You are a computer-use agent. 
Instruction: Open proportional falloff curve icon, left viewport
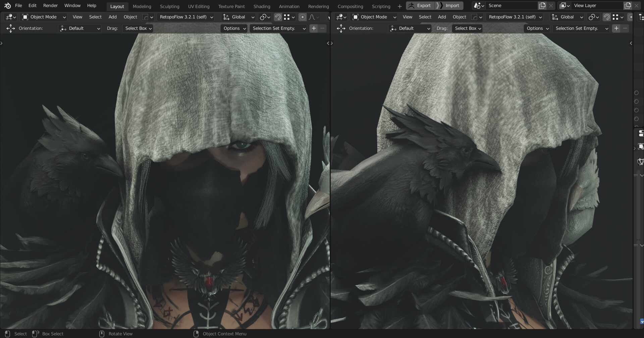[x=314, y=17]
